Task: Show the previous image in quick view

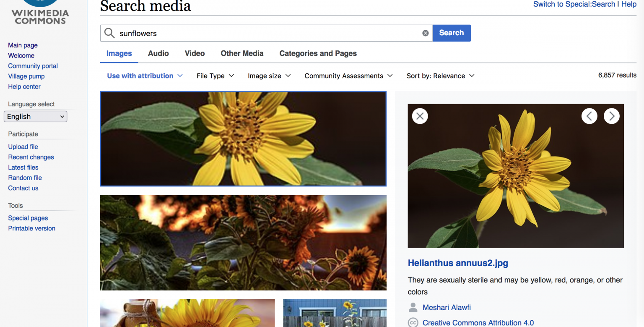Action: 589,116
